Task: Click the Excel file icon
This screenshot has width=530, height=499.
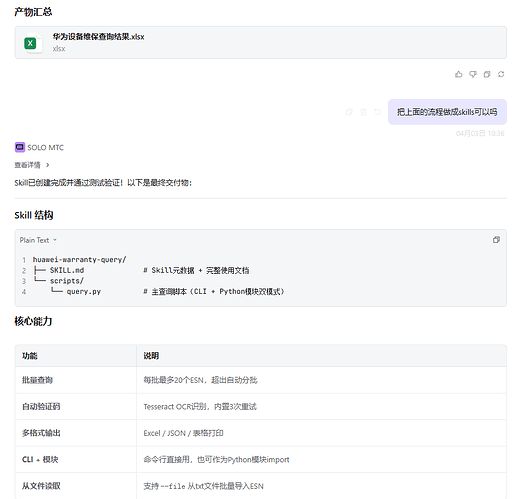Action: (x=30, y=43)
